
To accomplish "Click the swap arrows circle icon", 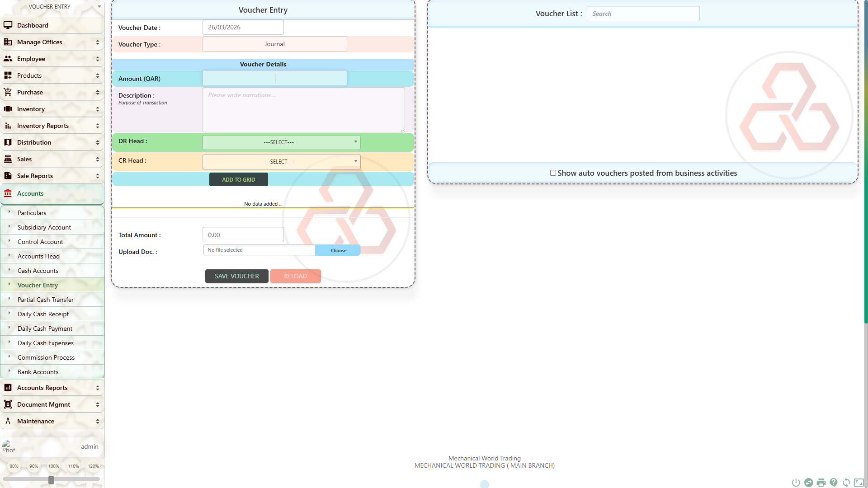I will click(809, 483).
